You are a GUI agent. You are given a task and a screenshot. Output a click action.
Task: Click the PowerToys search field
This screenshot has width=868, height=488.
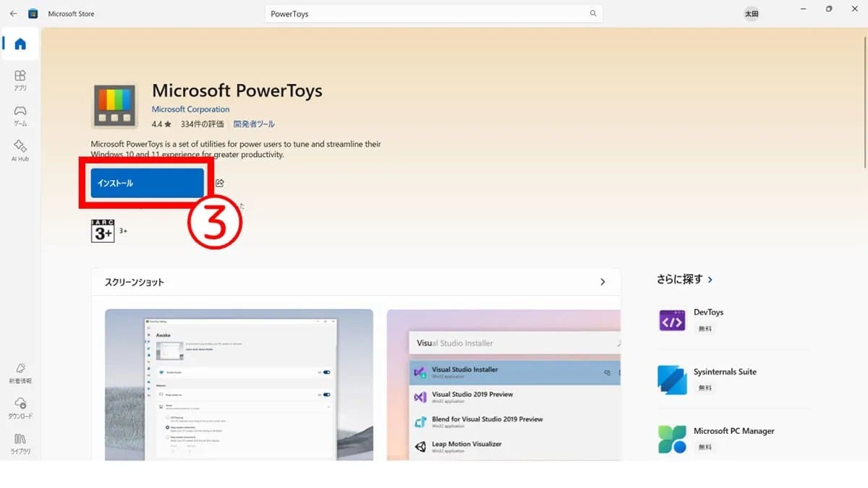[x=433, y=13]
